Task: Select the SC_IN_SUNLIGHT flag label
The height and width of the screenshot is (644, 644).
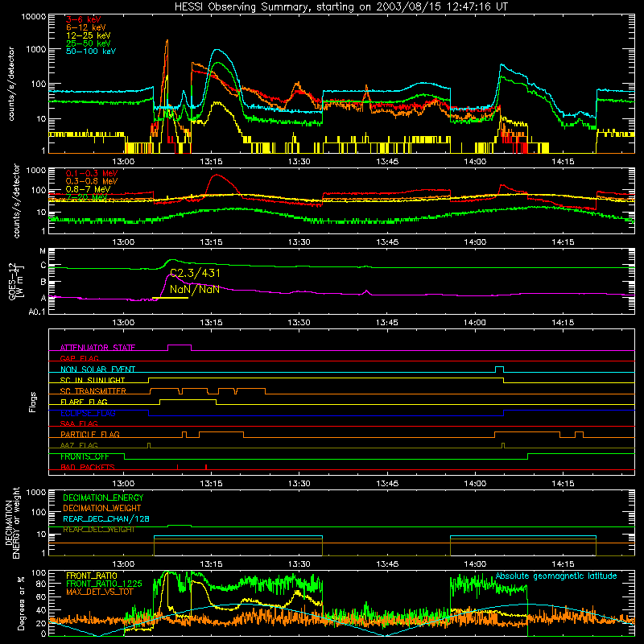Action: coord(93,380)
